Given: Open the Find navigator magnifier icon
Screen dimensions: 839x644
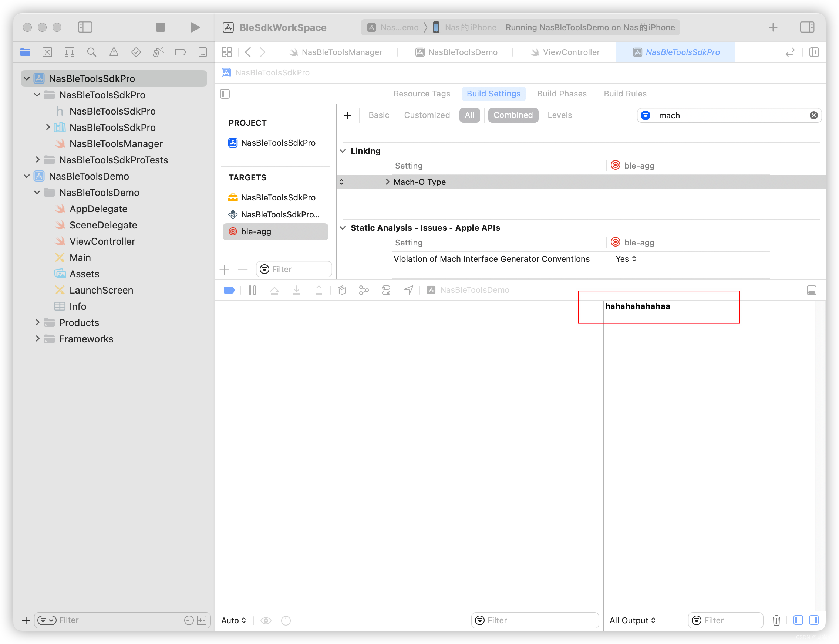Looking at the screenshot, I should [91, 52].
